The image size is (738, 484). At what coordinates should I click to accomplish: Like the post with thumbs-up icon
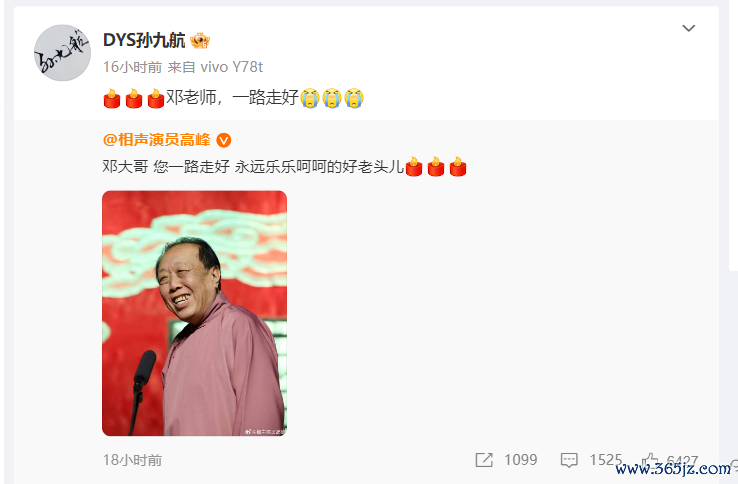(650, 460)
